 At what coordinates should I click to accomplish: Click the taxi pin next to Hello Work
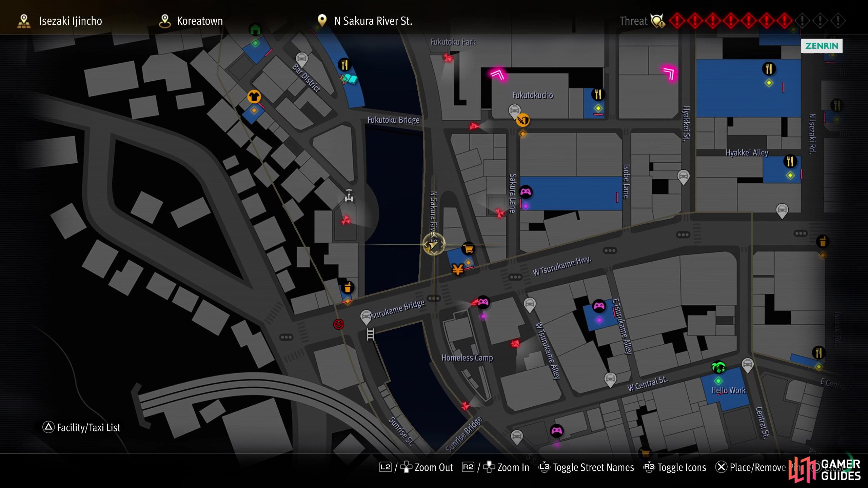coord(748,365)
